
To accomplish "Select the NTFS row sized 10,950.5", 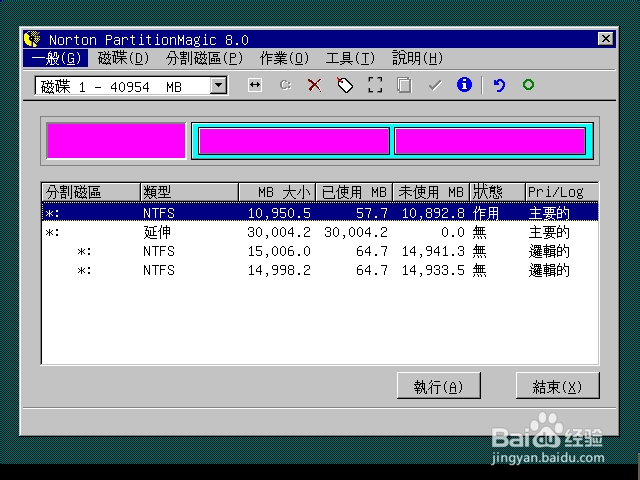I will point(320,213).
